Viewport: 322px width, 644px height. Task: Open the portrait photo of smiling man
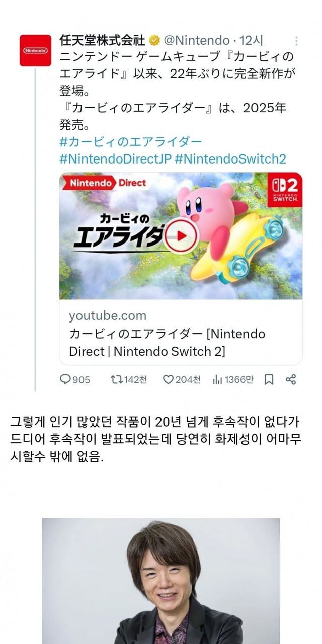click(161, 581)
